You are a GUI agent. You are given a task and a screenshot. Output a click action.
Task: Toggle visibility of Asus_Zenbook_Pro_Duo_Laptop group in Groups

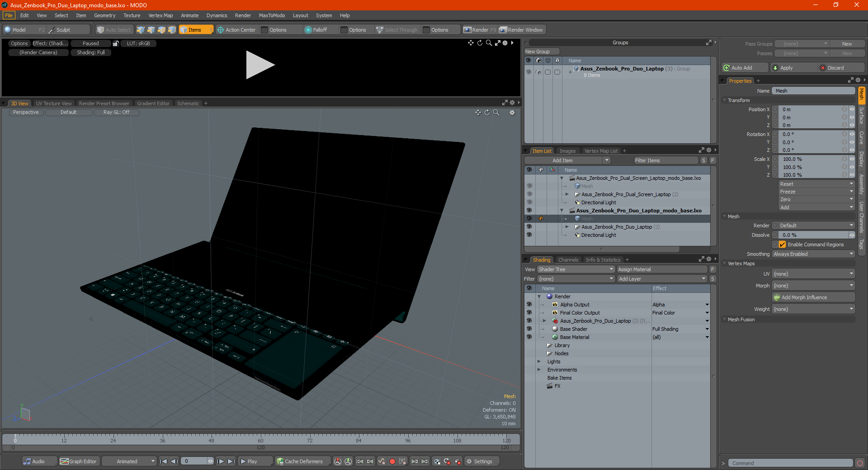pos(528,72)
